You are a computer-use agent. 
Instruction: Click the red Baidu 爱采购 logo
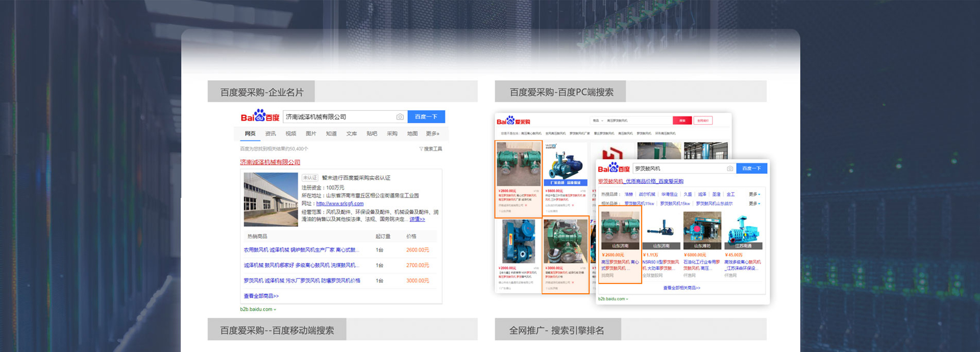click(x=513, y=121)
